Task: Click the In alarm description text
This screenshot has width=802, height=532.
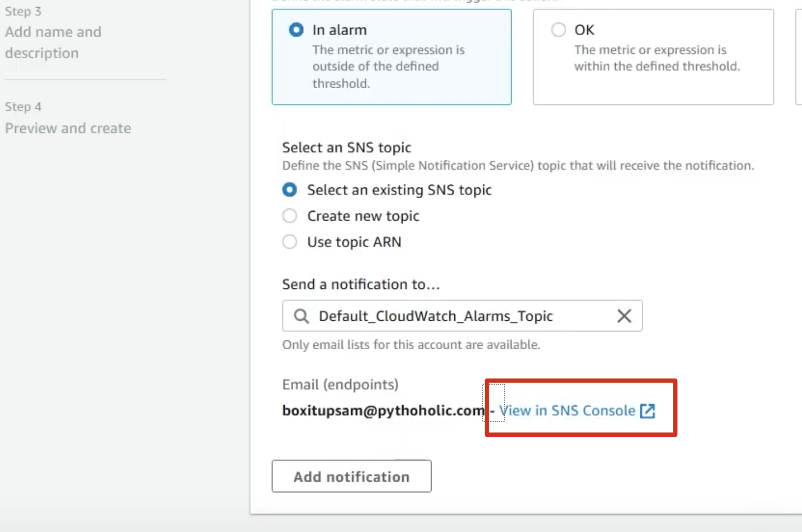Action: click(388, 66)
